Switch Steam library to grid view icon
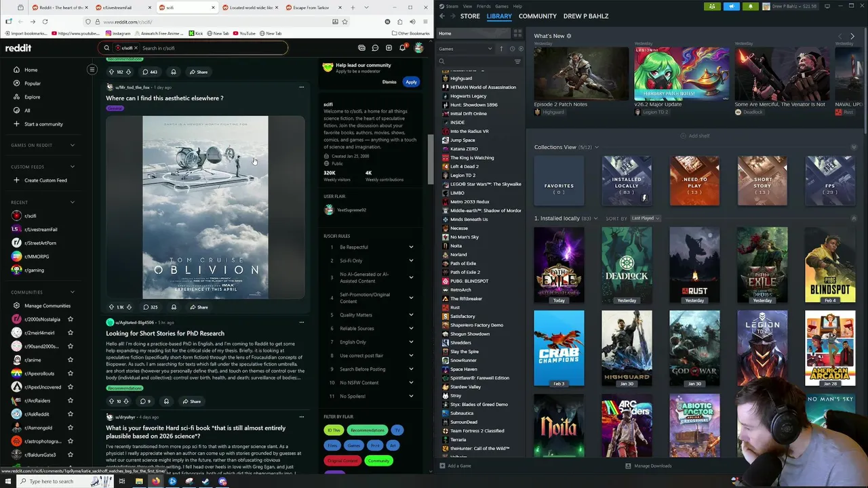This screenshot has height=488, width=868. (517, 33)
